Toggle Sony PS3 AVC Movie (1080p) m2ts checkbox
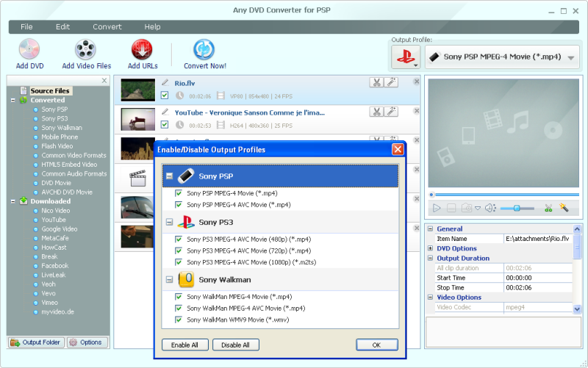The image size is (588, 368). [179, 262]
